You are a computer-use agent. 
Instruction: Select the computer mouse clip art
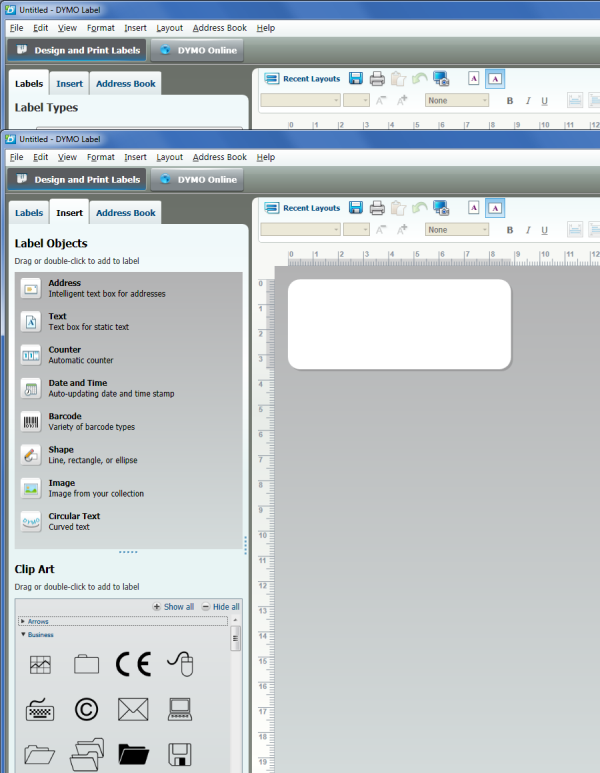tap(180, 664)
